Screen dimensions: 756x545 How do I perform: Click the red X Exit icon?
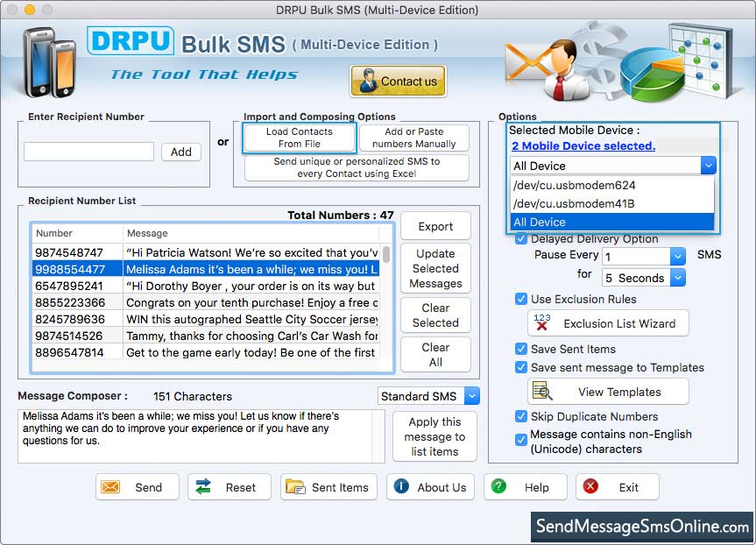click(590, 486)
